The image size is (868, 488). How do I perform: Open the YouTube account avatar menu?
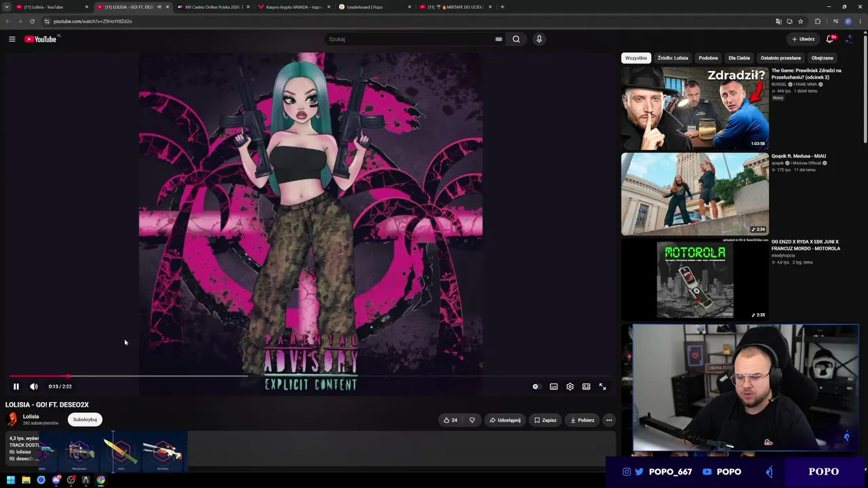coord(849,39)
